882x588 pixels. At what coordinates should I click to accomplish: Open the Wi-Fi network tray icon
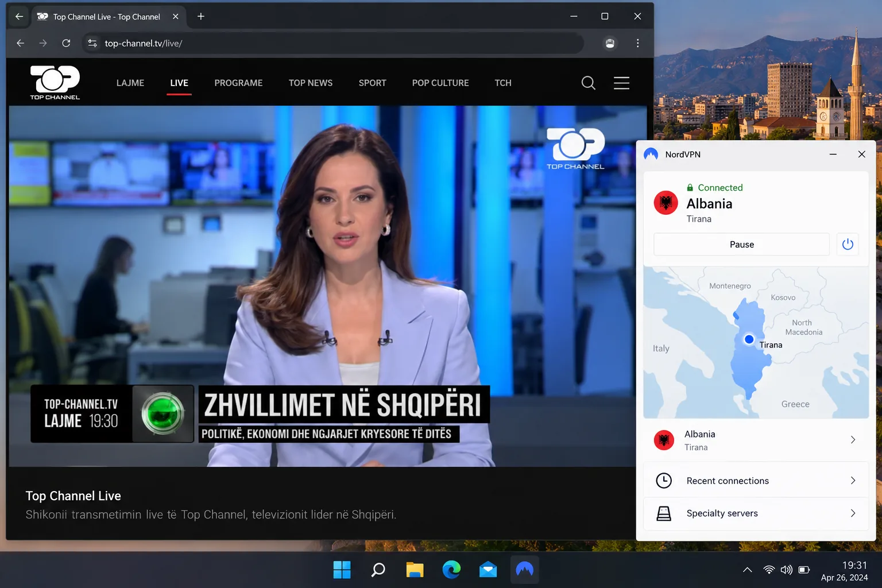(769, 570)
